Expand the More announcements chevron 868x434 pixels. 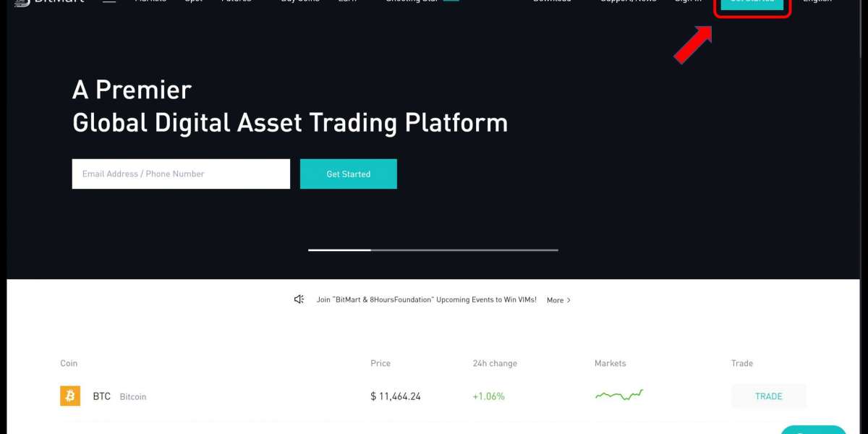click(x=558, y=299)
